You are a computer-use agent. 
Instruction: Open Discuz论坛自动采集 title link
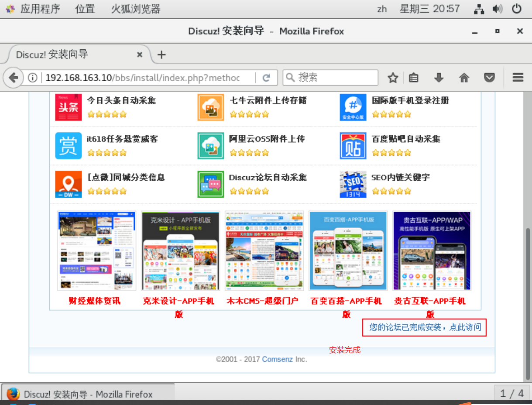tap(268, 177)
